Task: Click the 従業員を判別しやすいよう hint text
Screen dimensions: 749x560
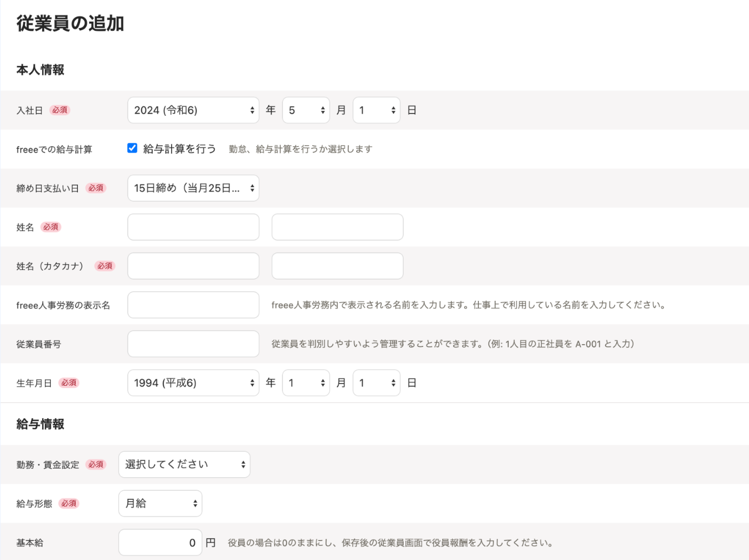Action: pos(453,344)
